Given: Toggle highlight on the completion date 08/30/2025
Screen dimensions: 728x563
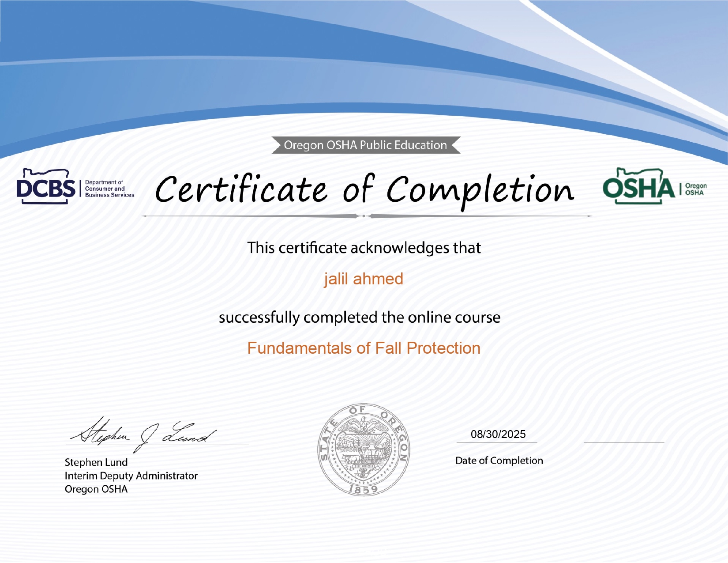Looking at the screenshot, I should 499,435.
